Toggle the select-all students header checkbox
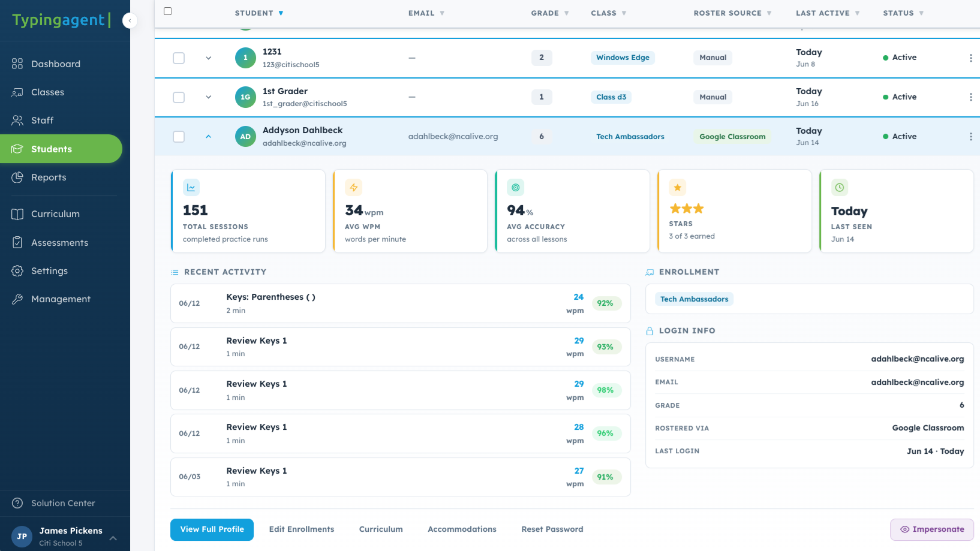Viewport: 980px width, 551px height. coord(168,11)
